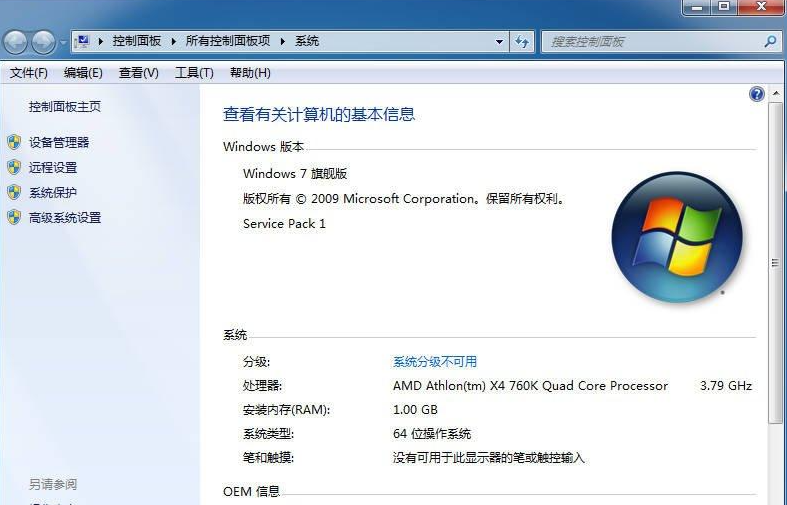The height and width of the screenshot is (505, 787).
Task: Click the Forward navigation arrow button
Action: 43,42
